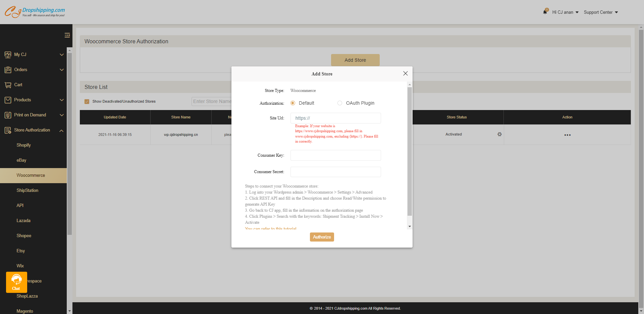
Task: Collapse the sidebar with hamburger icon
Action: pyautogui.click(x=67, y=35)
